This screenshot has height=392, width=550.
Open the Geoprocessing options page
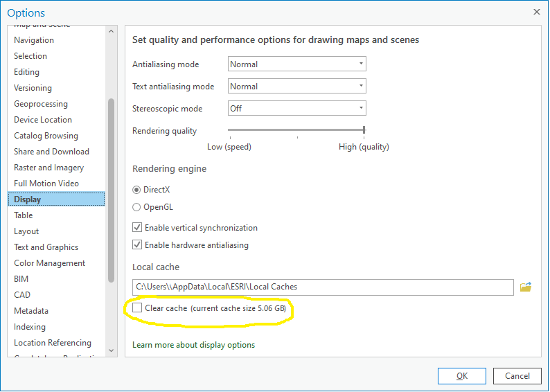[x=41, y=104]
